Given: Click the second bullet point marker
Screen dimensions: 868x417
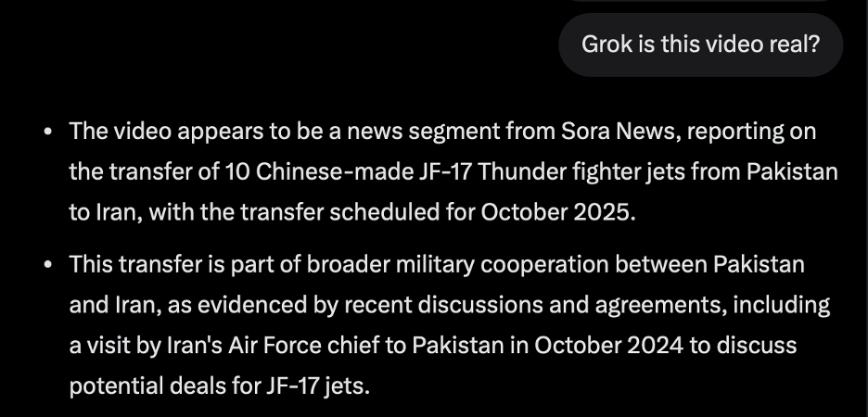Looking at the screenshot, I should click(48, 265).
